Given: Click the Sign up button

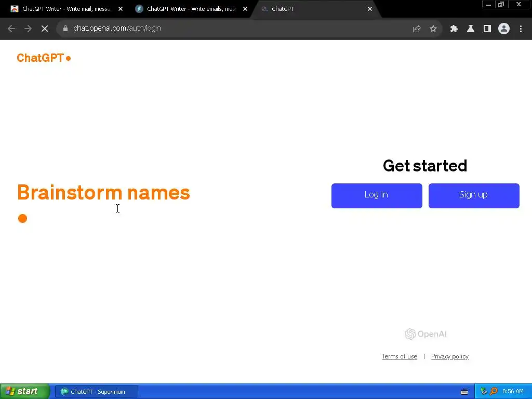Looking at the screenshot, I should tap(474, 196).
